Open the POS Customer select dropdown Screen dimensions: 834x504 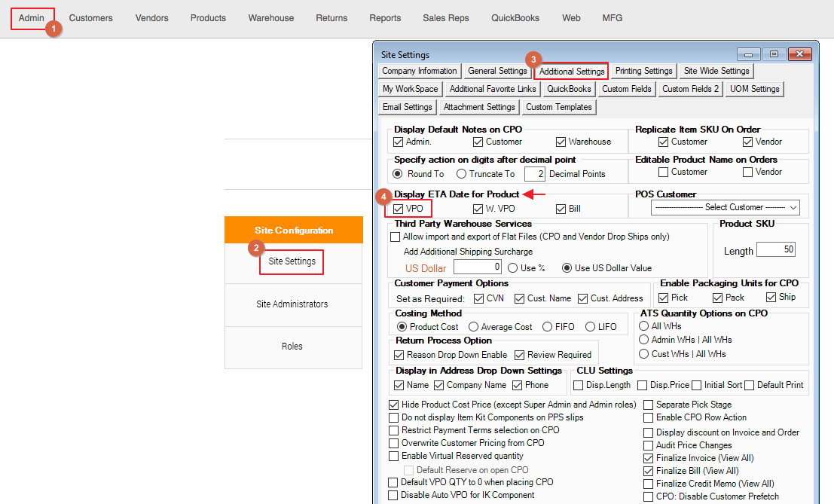[726, 207]
